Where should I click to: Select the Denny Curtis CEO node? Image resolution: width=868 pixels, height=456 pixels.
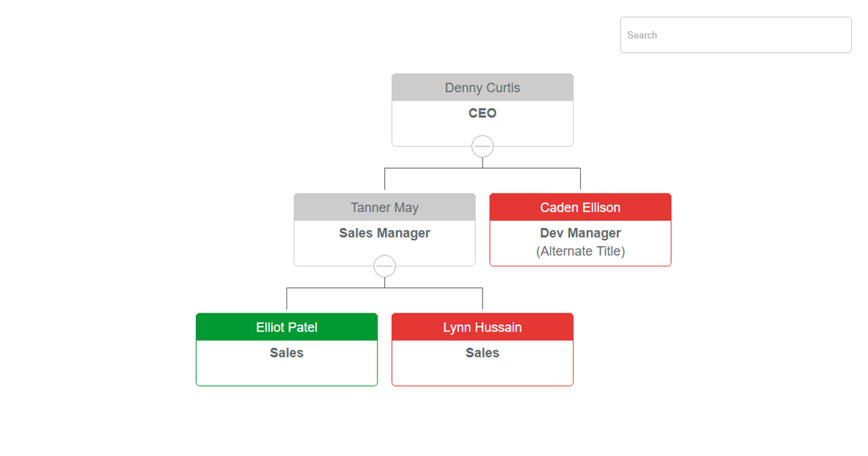click(x=482, y=110)
